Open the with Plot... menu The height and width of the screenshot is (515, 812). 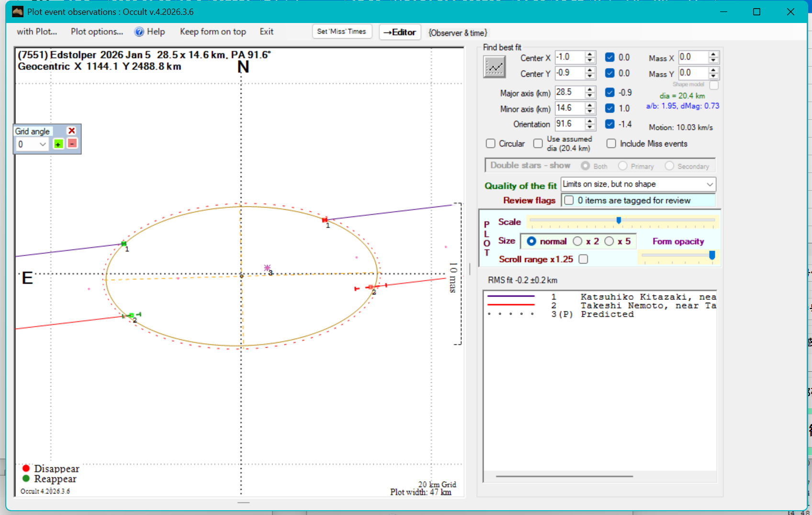pos(37,32)
